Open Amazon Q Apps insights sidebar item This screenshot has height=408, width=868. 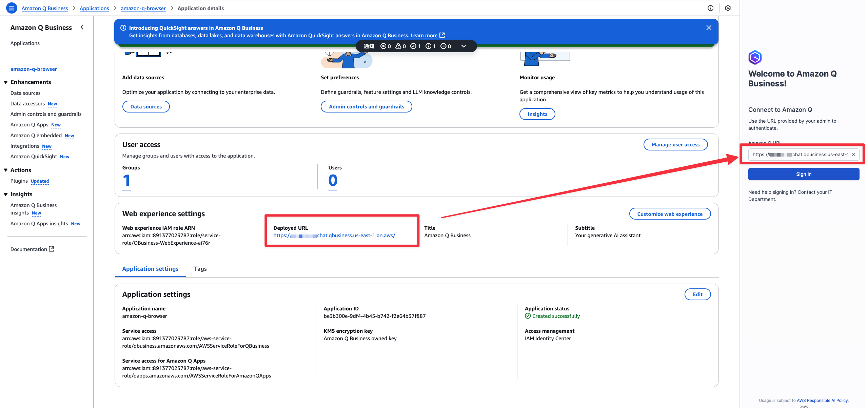coord(39,223)
